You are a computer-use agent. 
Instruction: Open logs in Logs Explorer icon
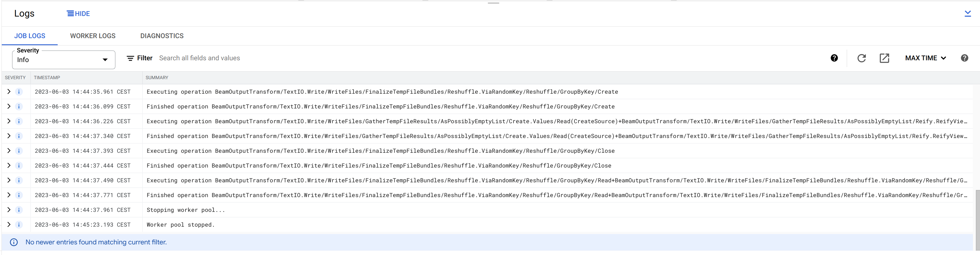click(884, 58)
